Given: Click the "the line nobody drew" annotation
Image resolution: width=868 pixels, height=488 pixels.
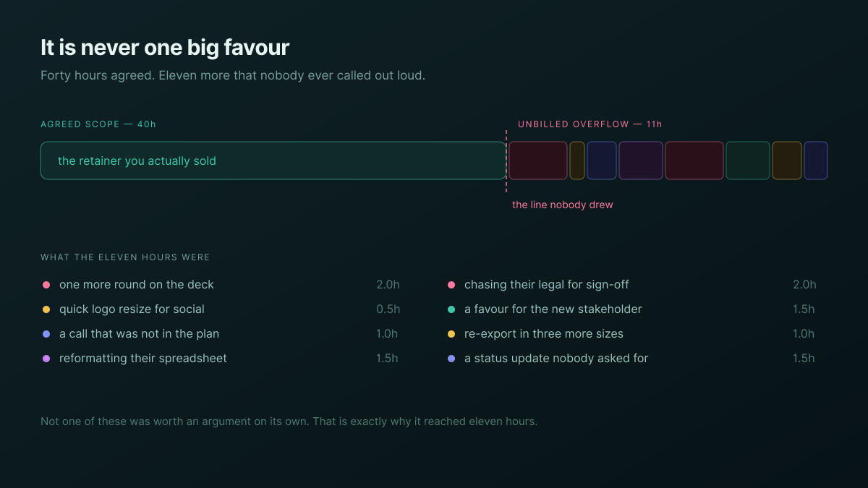Looking at the screenshot, I should click(x=563, y=205).
